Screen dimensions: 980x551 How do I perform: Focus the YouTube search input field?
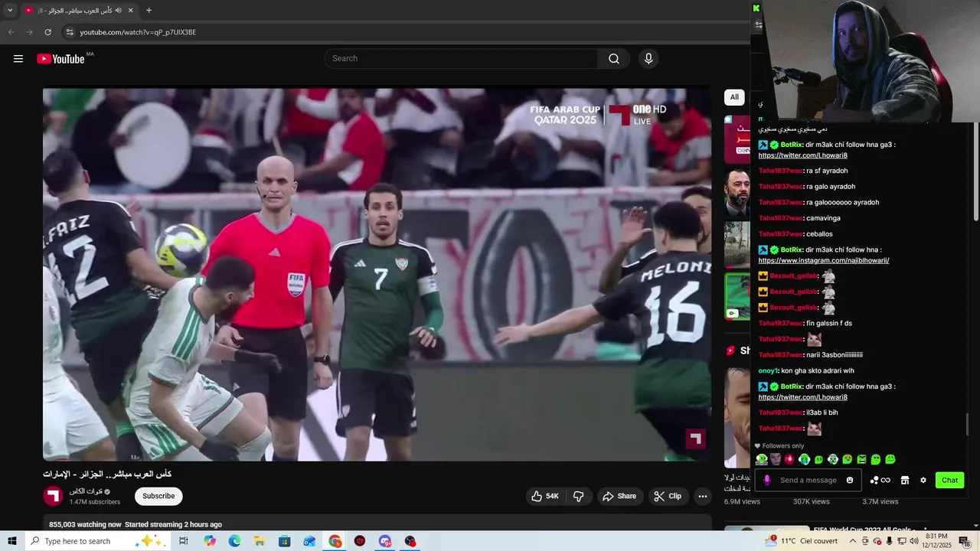pyautogui.click(x=461, y=59)
